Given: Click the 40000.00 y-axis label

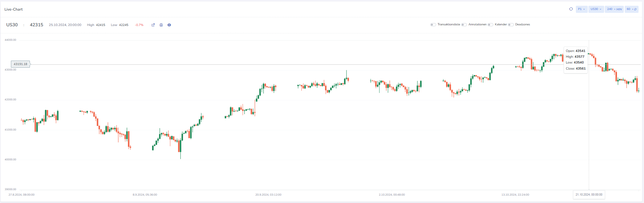Looking at the screenshot, I should 10,160.
